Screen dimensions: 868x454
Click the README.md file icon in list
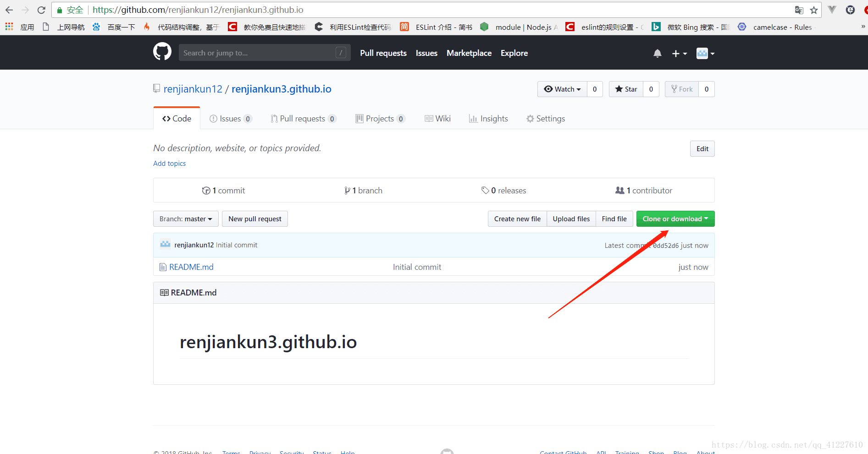pyautogui.click(x=163, y=267)
